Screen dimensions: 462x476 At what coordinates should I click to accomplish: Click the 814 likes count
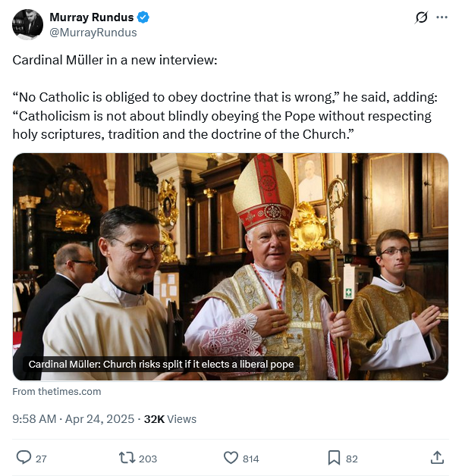point(250,459)
